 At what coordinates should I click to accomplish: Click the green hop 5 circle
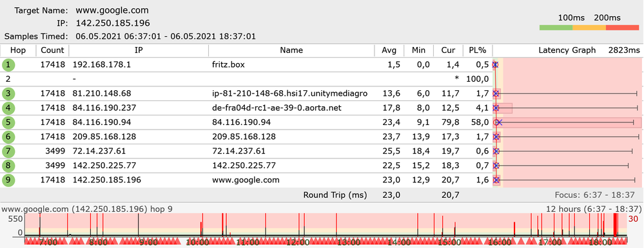8,122
